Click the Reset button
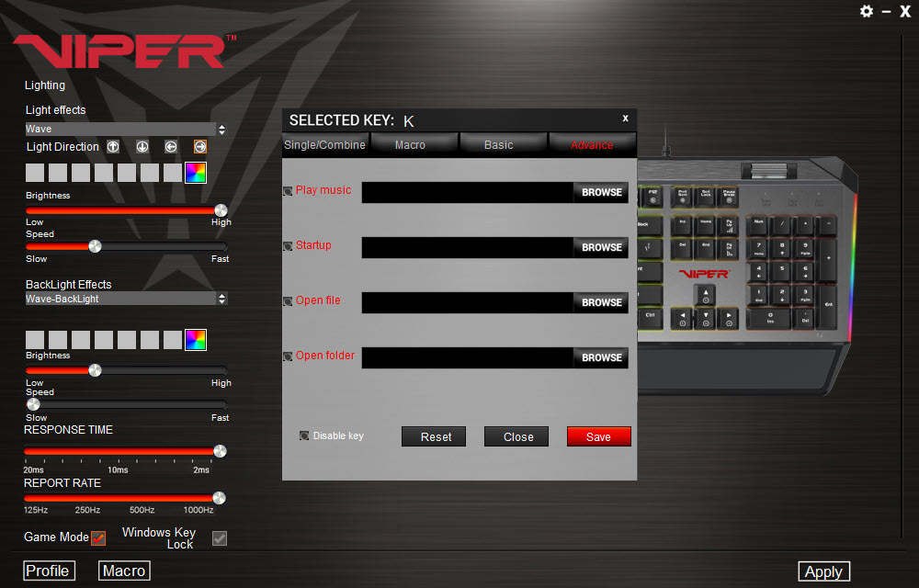The width and height of the screenshot is (919, 588). [x=434, y=436]
